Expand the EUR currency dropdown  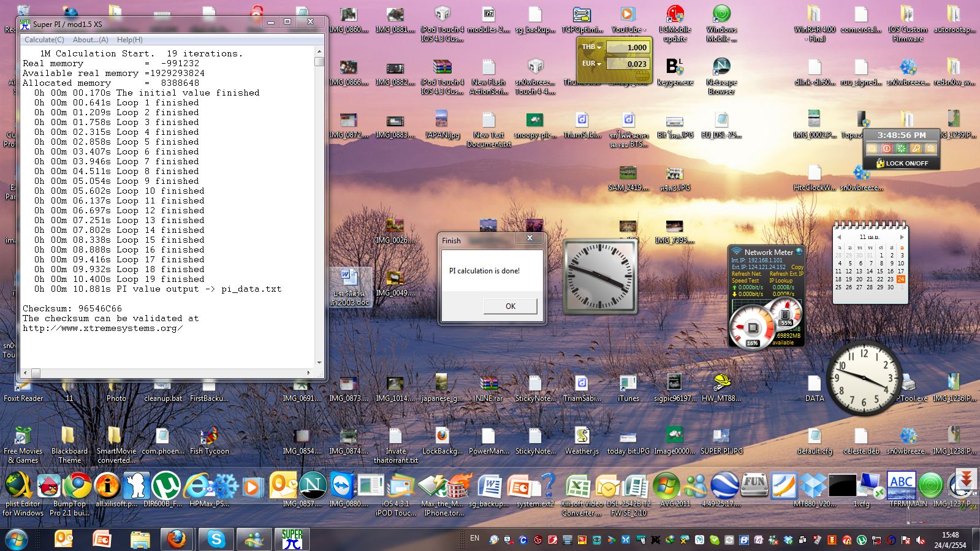[591, 64]
